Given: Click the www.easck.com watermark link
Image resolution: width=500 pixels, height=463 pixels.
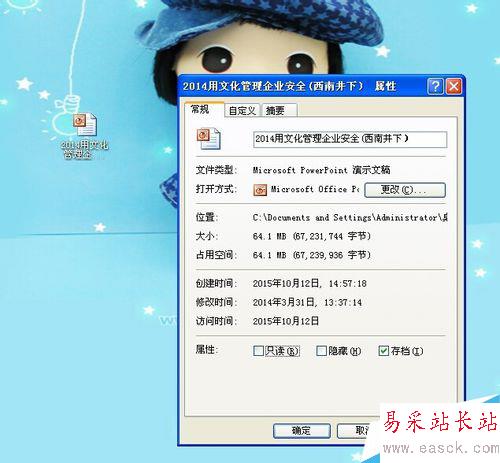Looking at the screenshot, I should (441, 449).
